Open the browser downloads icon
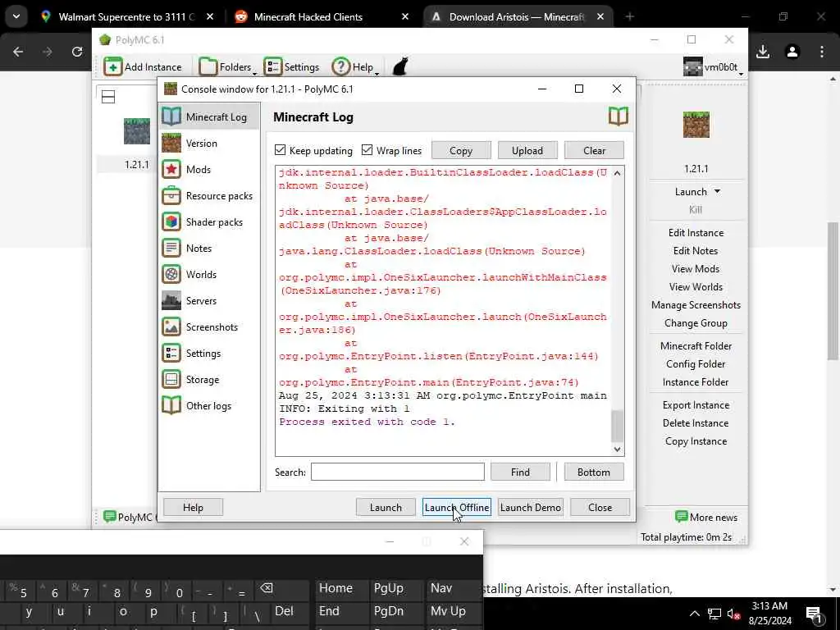 (763, 52)
